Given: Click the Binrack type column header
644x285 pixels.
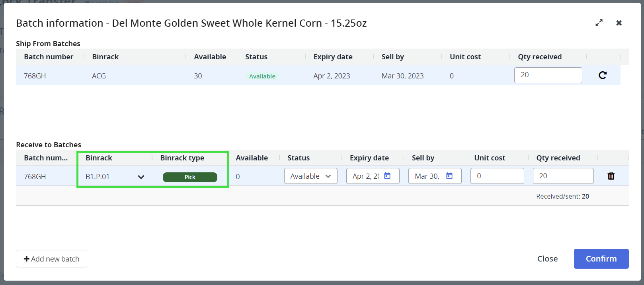Looking at the screenshot, I should [x=182, y=158].
